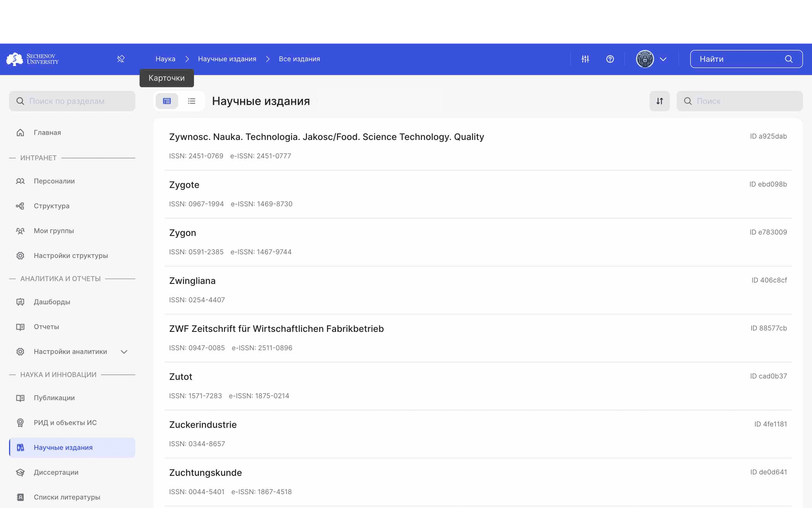Open the Все издания breadcrumb

[299, 59]
